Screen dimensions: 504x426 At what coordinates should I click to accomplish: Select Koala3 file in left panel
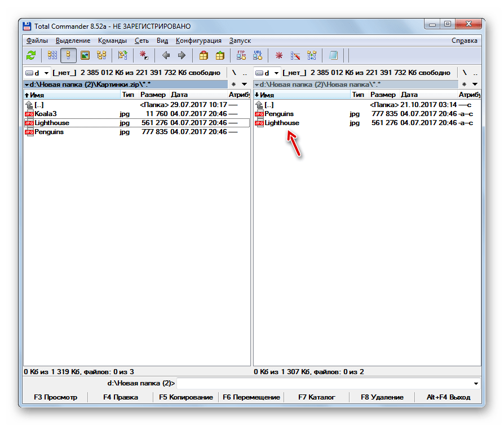(46, 114)
